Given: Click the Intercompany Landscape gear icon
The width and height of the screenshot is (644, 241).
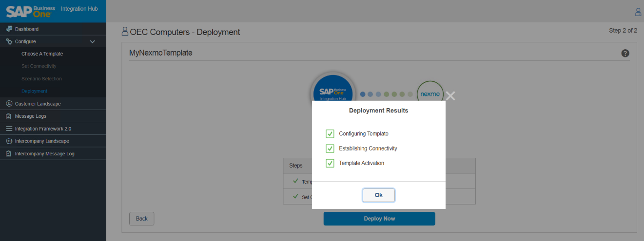Looking at the screenshot, I should pos(9,141).
